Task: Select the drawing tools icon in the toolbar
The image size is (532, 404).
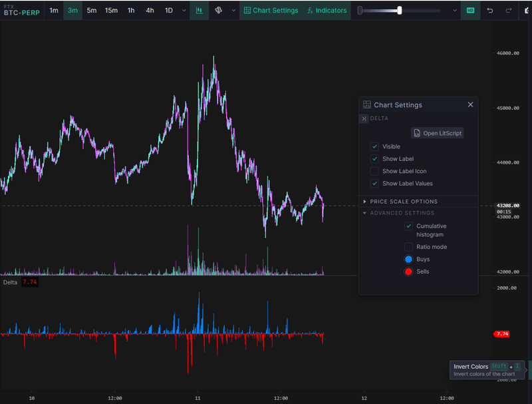Action: click(x=219, y=11)
